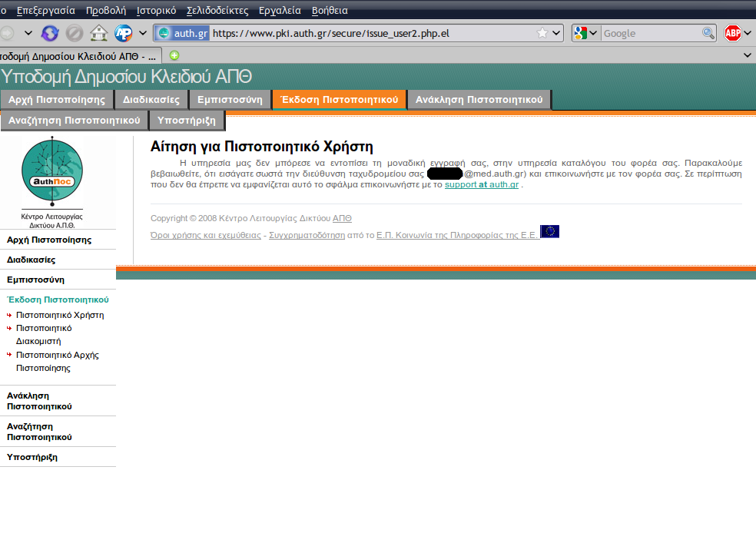Open Έκδοση Πιστοποιητικού in the sidebar
The width and height of the screenshot is (756, 533).
(x=58, y=300)
